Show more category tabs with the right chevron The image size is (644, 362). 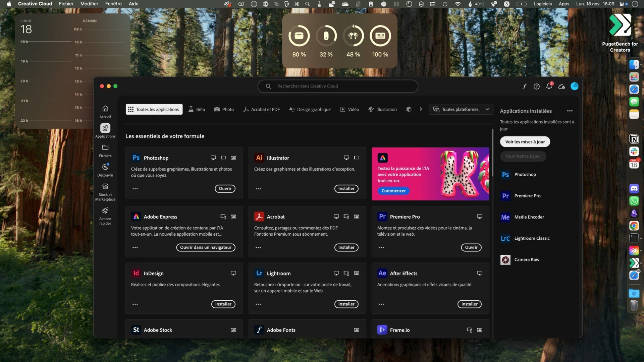pyautogui.click(x=421, y=109)
